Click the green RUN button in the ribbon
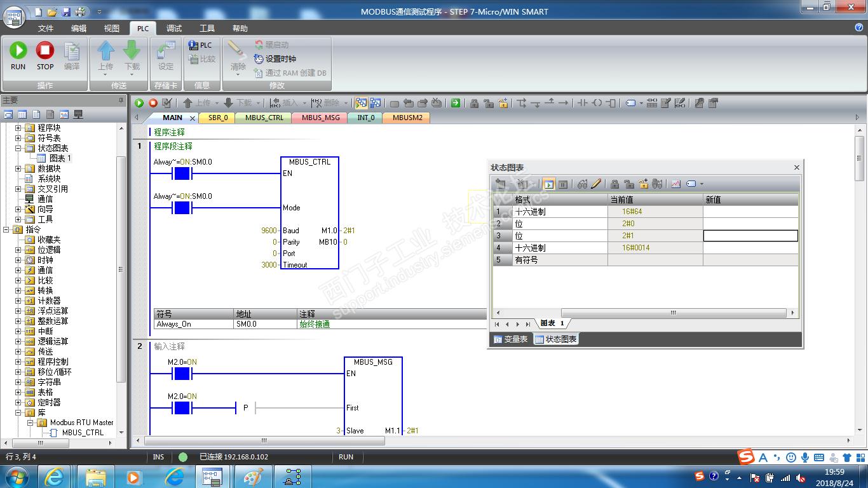868x488 pixels. 18,55
